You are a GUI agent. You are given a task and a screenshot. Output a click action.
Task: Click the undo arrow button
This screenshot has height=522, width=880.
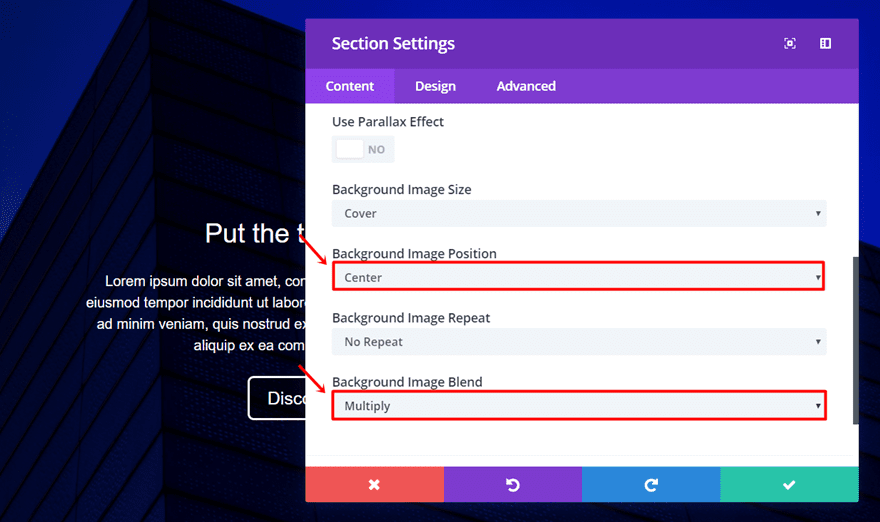(513, 484)
